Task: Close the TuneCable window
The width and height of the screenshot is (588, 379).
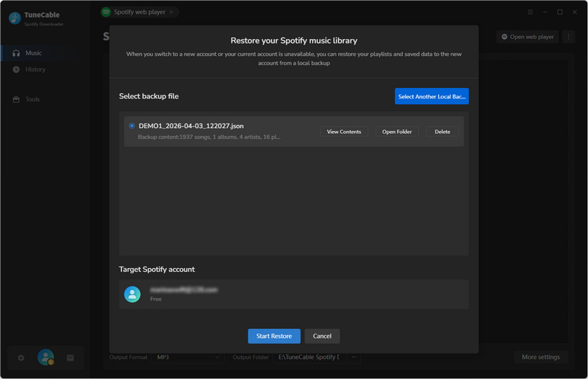Action: click(575, 12)
